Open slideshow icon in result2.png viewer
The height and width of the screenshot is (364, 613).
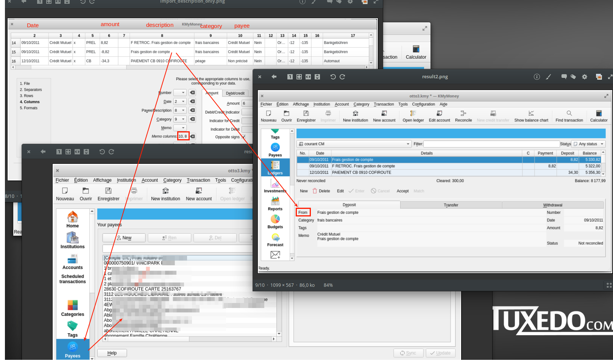click(x=599, y=77)
